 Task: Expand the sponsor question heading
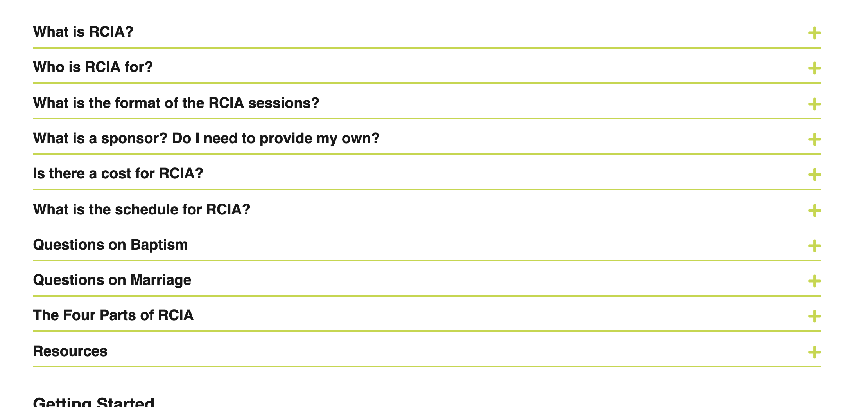[206, 138]
